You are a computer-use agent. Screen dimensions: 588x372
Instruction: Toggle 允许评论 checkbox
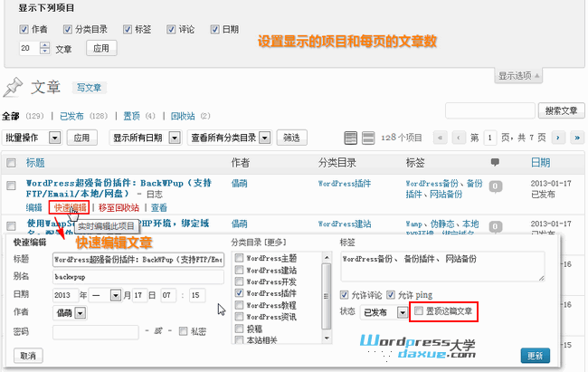point(345,295)
